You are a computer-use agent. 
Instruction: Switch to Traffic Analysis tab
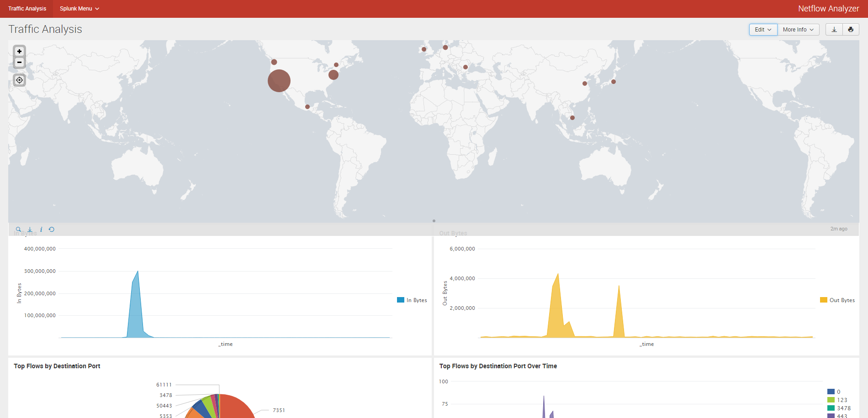[x=27, y=9]
